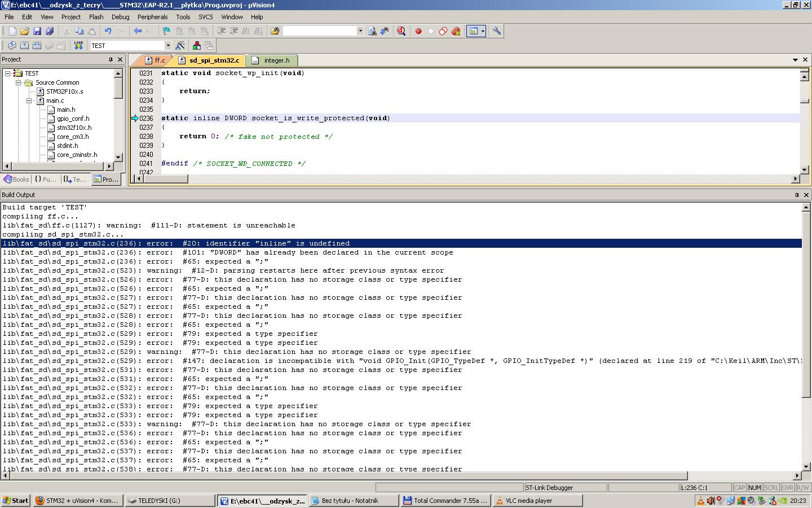Select stm32f10x.h in project tree

click(x=74, y=128)
